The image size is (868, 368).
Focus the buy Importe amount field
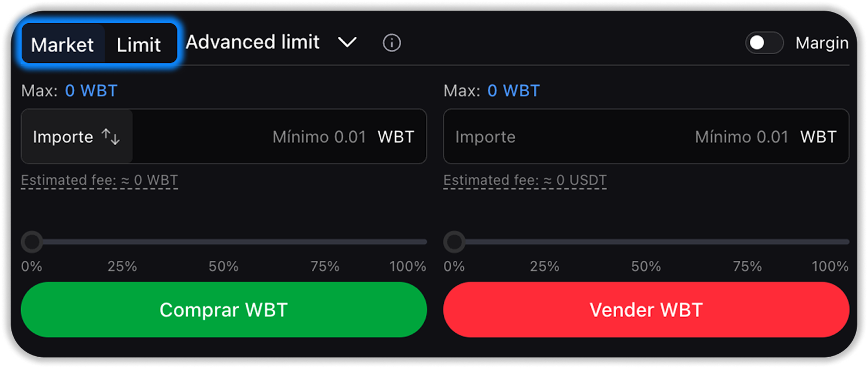[250, 137]
